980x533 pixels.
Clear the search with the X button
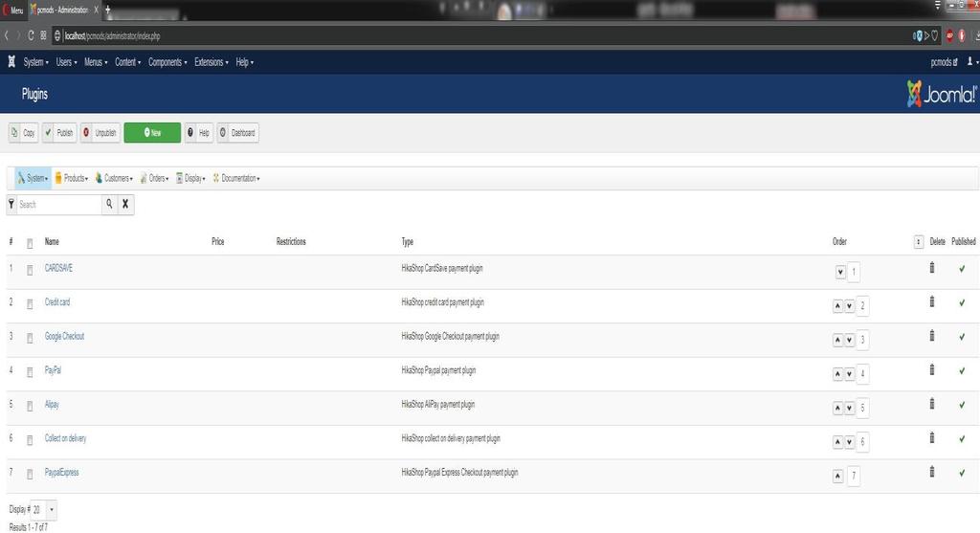tap(125, 204)
